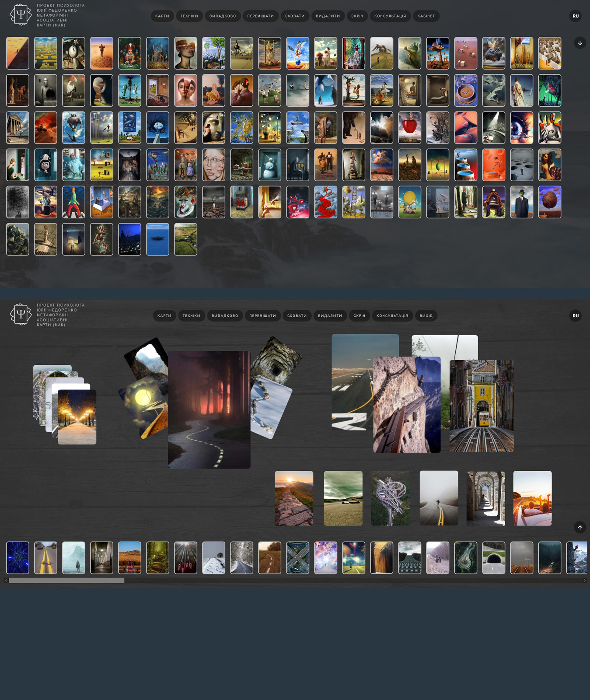Click the right arrow of the horizontal scrollbar
The image size is (590, 700).
pos(584,581)
